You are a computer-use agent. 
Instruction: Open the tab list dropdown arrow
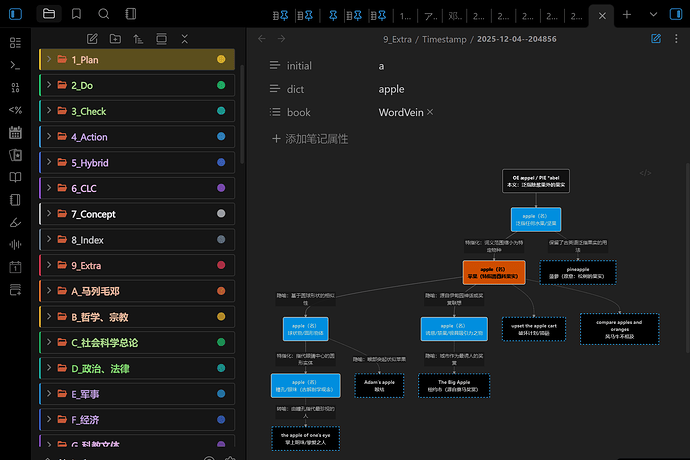[x=653, y=14]
